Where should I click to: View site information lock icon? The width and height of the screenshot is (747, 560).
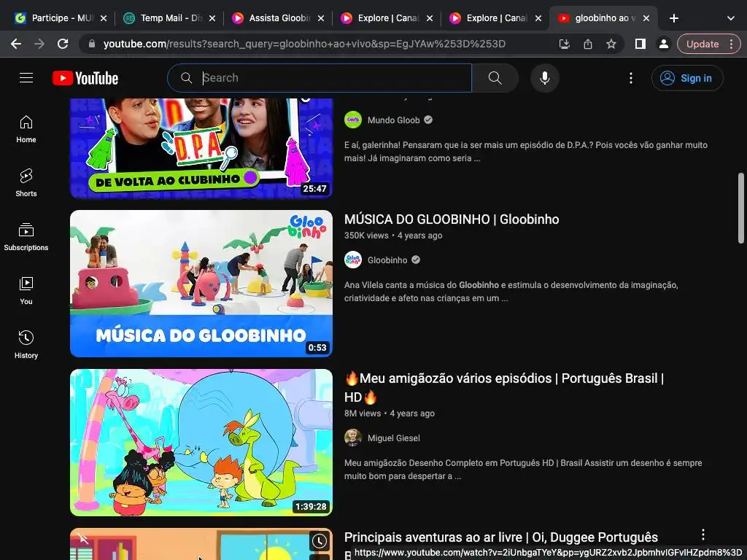(92, 44)
